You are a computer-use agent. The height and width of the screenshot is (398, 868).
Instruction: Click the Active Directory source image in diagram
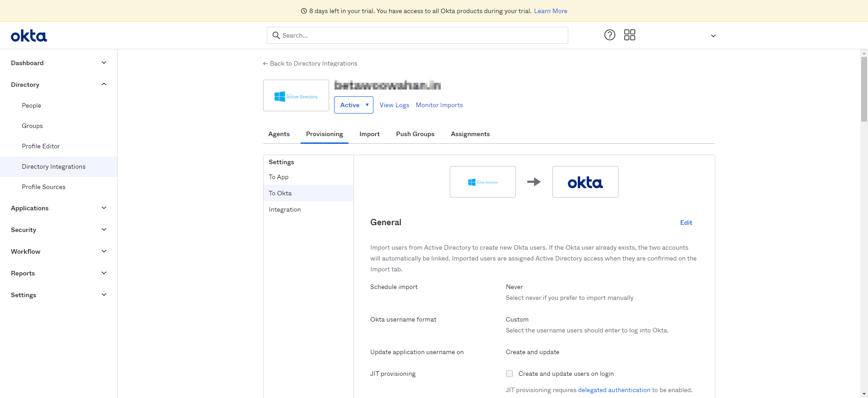pos(483,182)
